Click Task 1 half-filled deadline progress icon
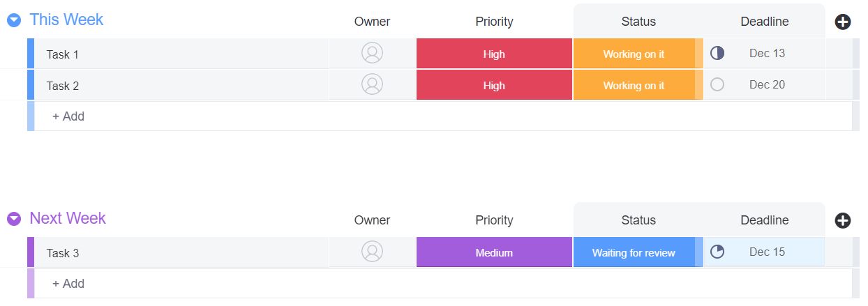The height and width of the screenshot is (306, 868). pos(717,54)
